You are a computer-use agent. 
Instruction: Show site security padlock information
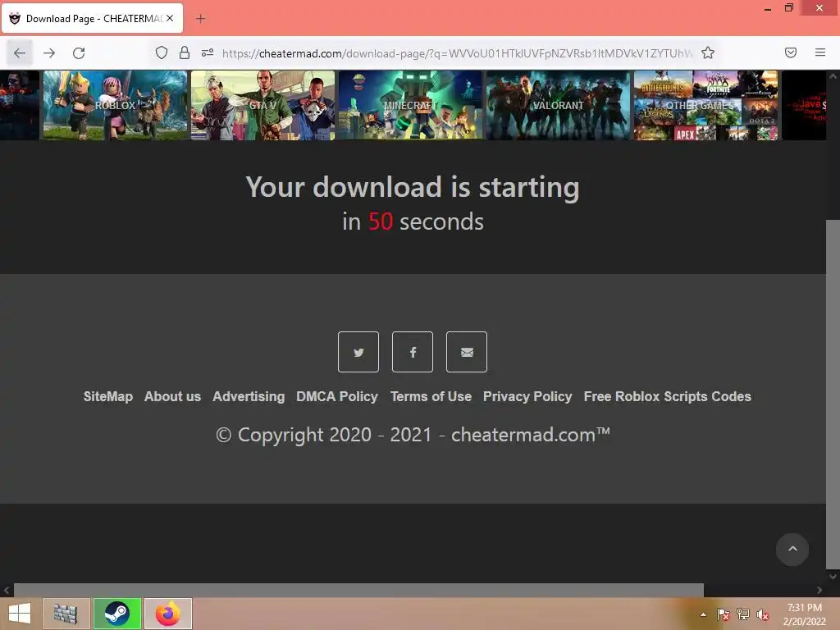(185, 52)
